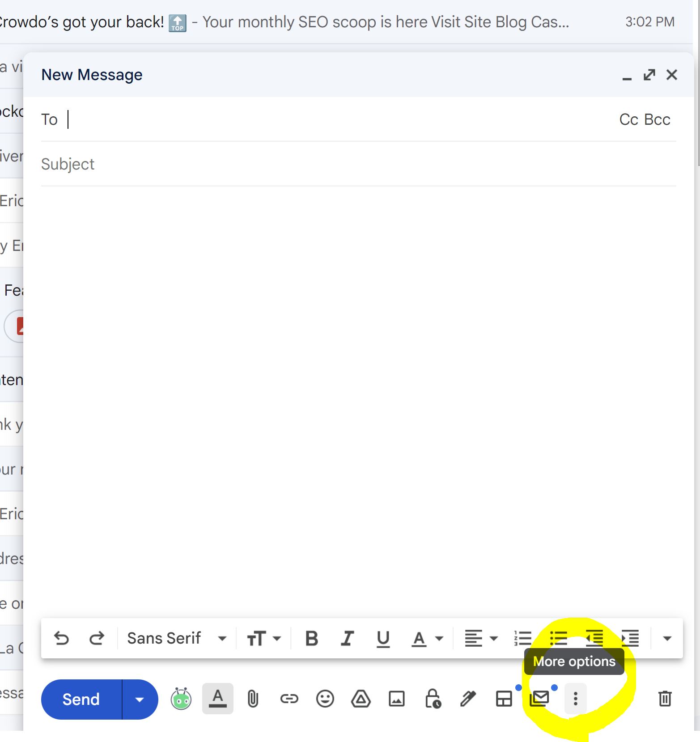Image resolution: width=700 pixels, height=742 pixels.
Task: Add Cc recipients
Action: pos(628,119)
